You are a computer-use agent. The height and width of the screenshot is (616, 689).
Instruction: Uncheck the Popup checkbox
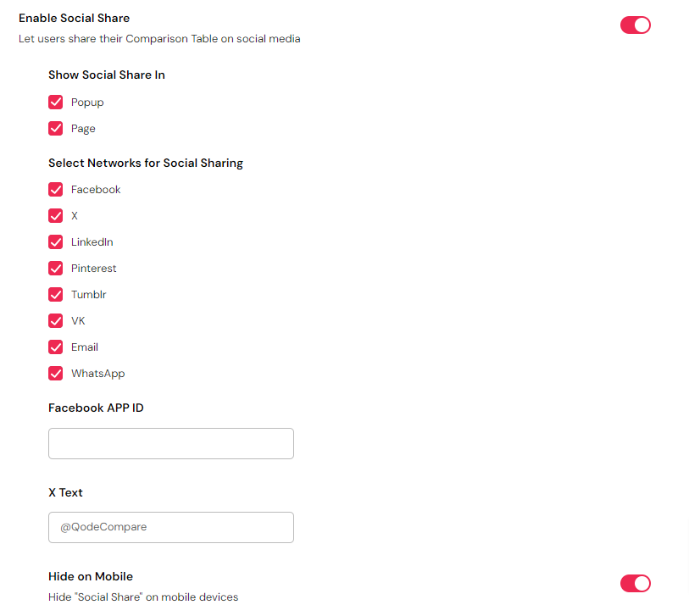(56, 103)
